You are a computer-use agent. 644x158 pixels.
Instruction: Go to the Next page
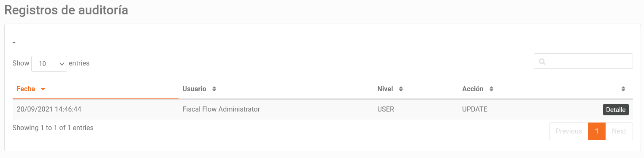(x=619, y=131)
